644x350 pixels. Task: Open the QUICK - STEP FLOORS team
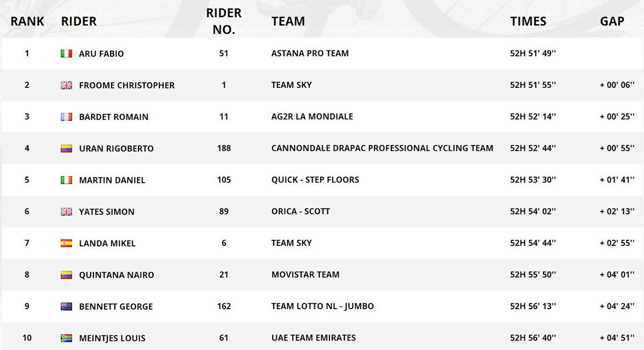pos(315,180)
